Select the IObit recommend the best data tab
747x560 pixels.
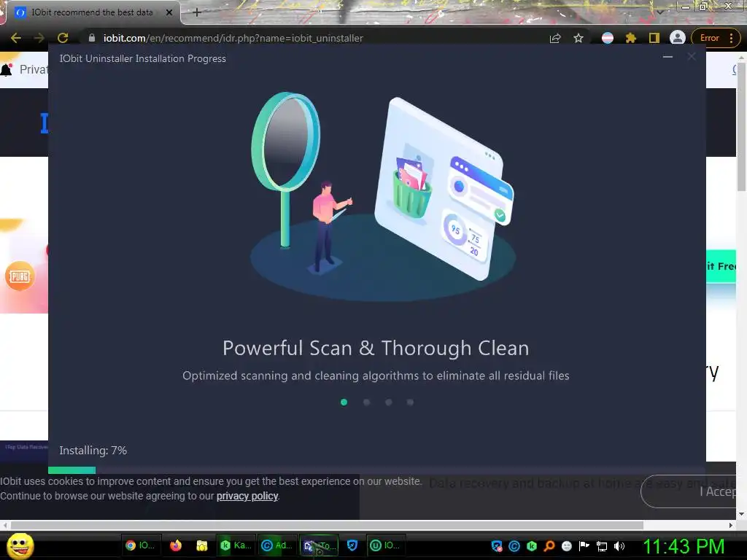tap(93, 12)
